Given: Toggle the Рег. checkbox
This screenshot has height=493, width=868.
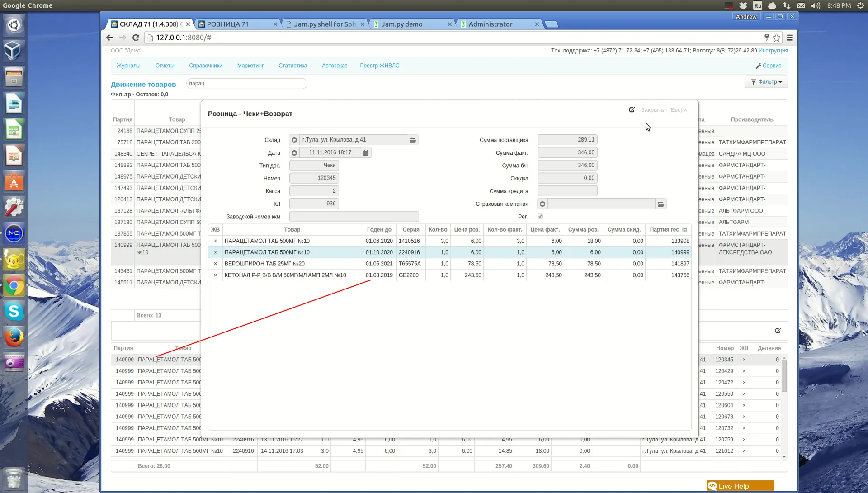Looking at the screenshot, I should point(540,217).
